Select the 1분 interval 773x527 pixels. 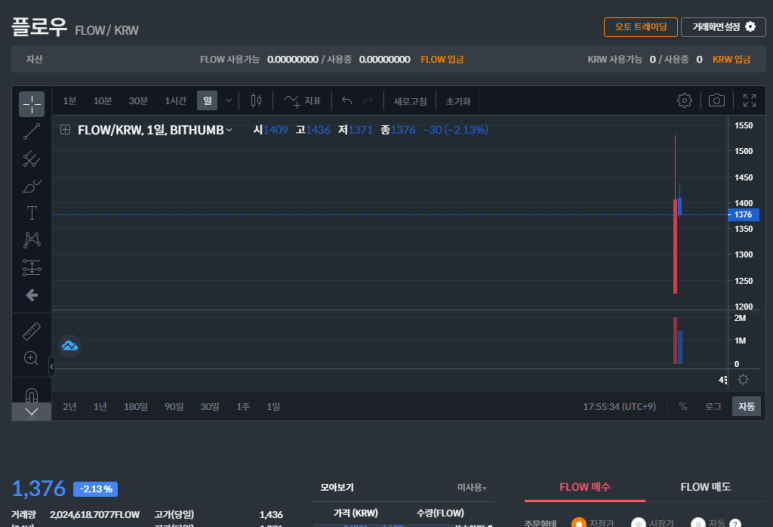[x=70, y=101]
